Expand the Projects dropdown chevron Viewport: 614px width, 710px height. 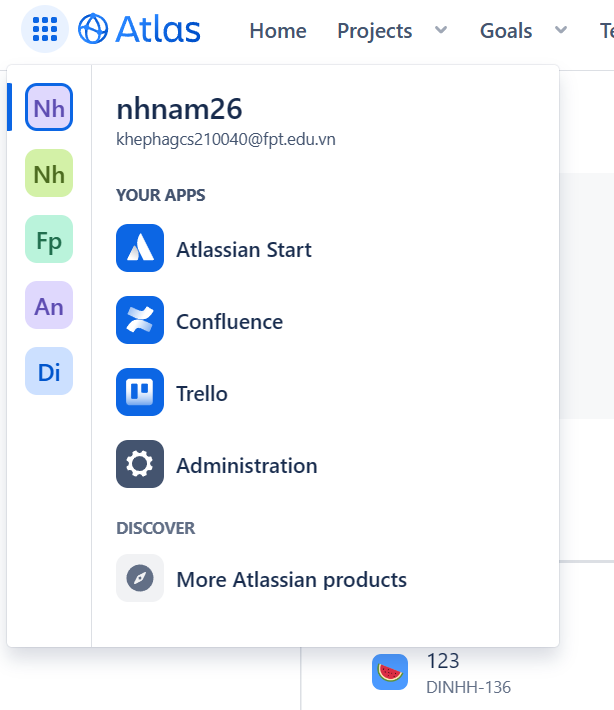point(441,30)
